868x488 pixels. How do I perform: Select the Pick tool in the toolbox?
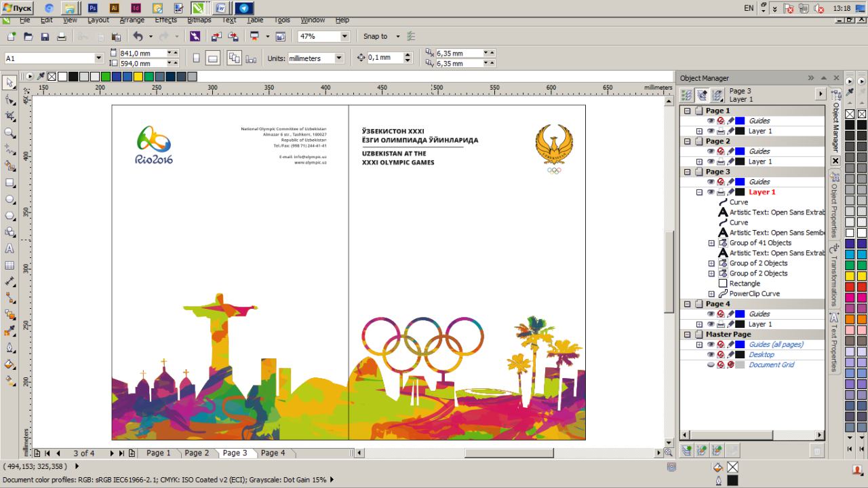pos(9,83)
